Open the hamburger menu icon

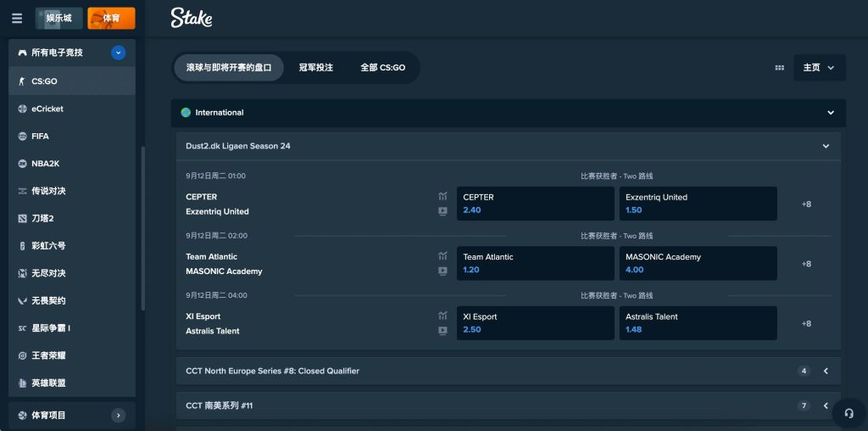pos(17,19)
